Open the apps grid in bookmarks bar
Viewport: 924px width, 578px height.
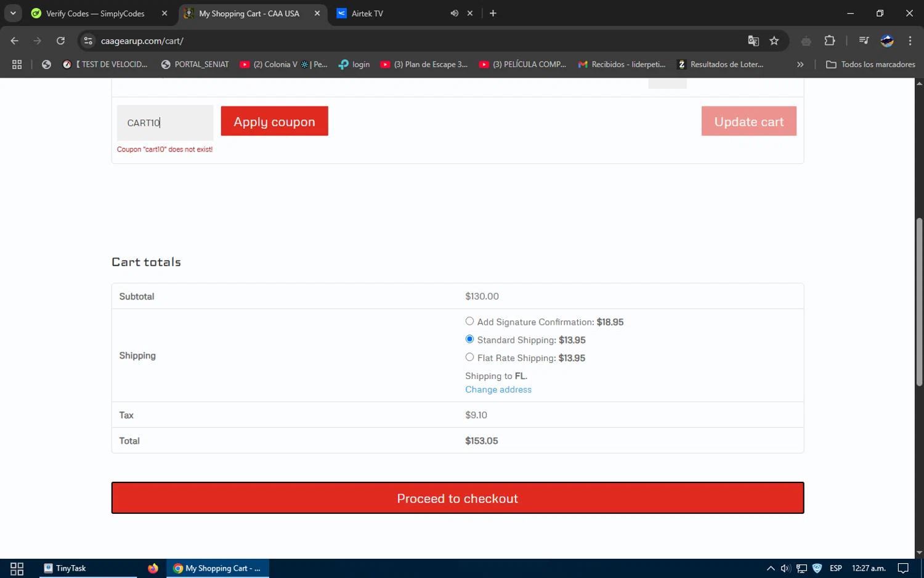17,64
